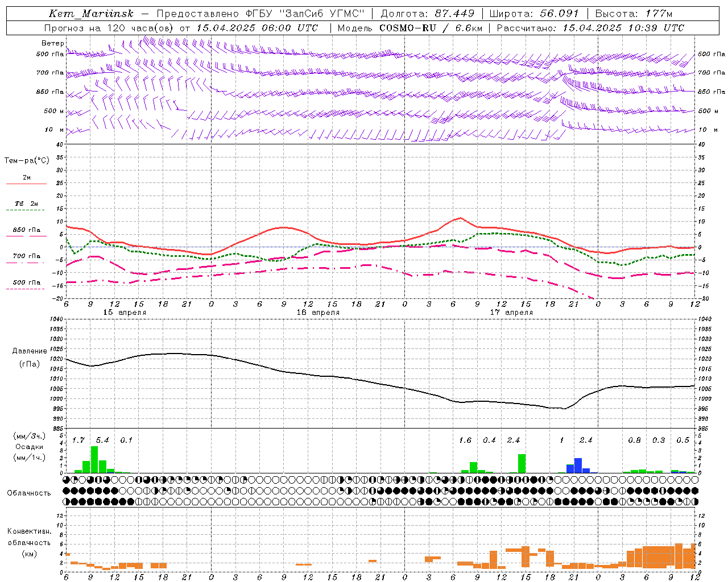Image resolution: width=728 pixels, height=582 pixels.
Task: Select the Осадки precipitation label
Action: pos(30,447)
